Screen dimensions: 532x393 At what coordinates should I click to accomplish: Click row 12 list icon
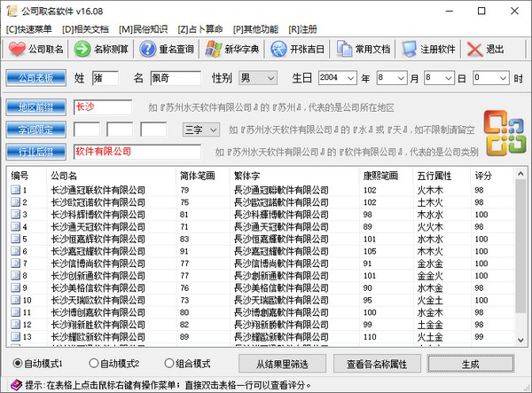(x=16, y=324)
